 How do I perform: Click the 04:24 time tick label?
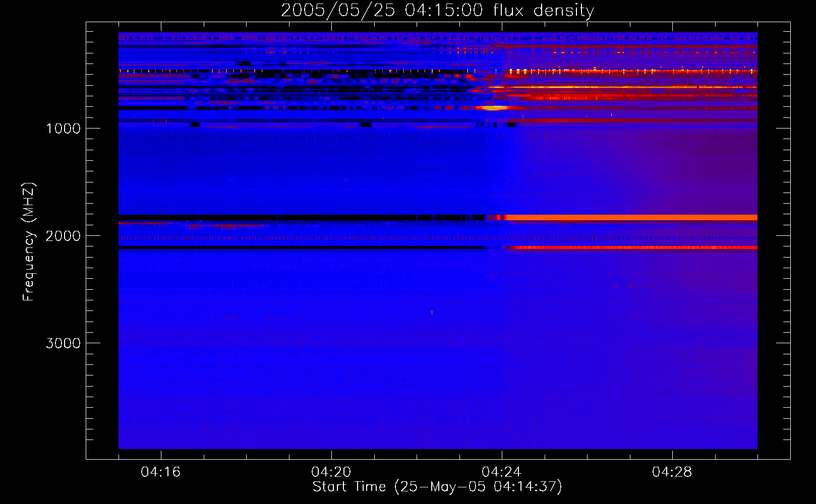coord(502,472)
